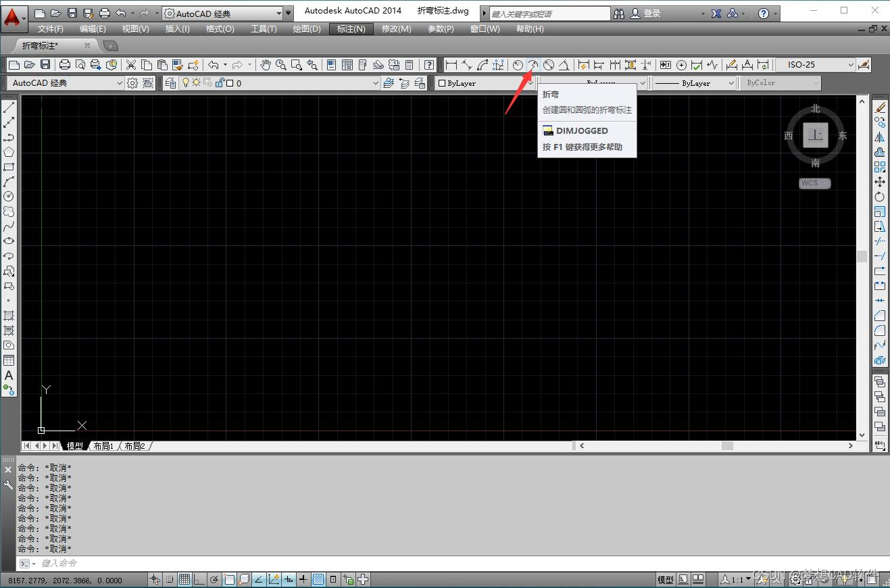Expand the Undo history arrow
This screenshot has height=588, width=890.
pyautogui.click(x=225, y=65)
